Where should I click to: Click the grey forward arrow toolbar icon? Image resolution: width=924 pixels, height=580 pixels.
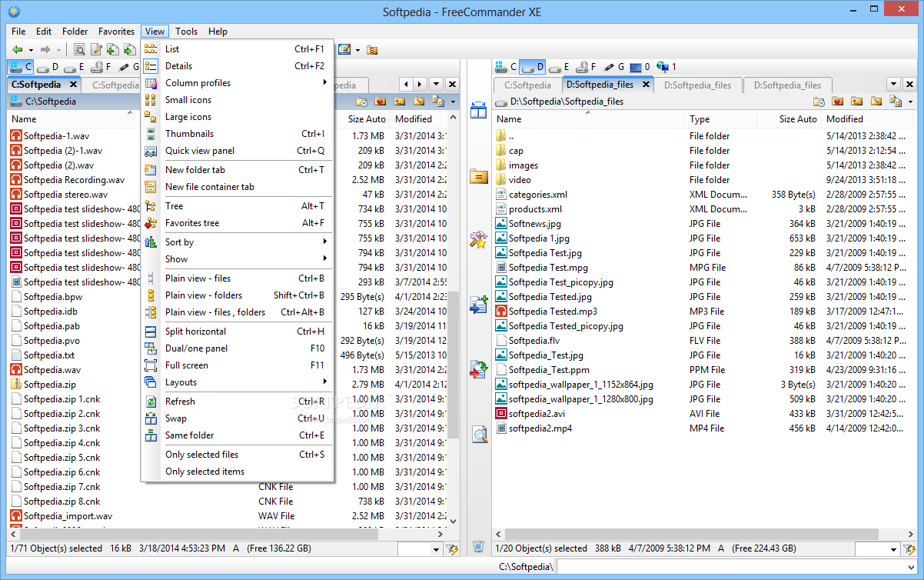click(45, 50)
